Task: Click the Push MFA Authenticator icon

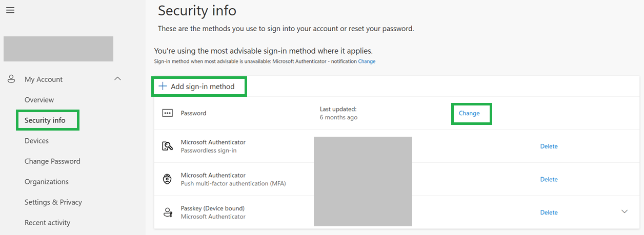Action: point(167,179)
